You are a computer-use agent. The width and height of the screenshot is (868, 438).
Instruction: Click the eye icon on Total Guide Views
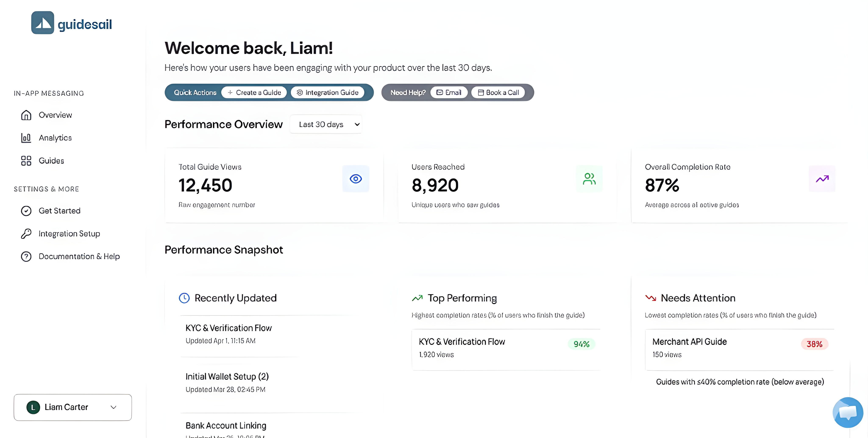[x=356, y=179]
